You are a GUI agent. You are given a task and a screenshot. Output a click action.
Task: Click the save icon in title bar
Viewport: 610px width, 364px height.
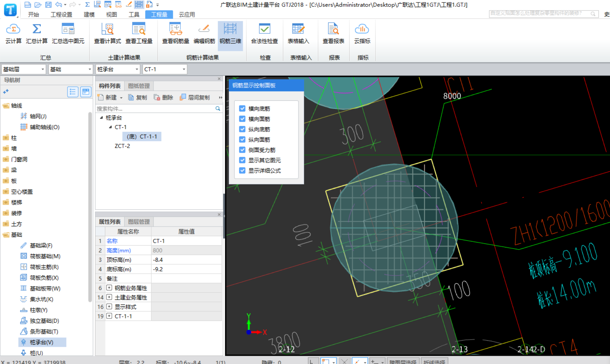48,5
